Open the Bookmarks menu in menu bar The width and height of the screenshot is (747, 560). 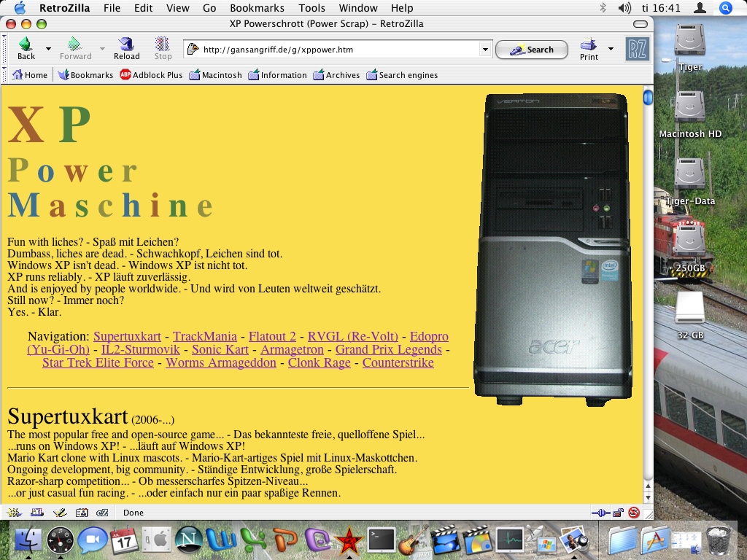(x=257, y=8)
